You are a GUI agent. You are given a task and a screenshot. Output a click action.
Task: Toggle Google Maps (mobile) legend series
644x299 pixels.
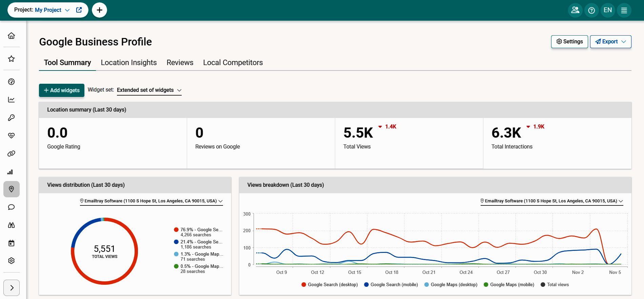[x=509, y=285]
